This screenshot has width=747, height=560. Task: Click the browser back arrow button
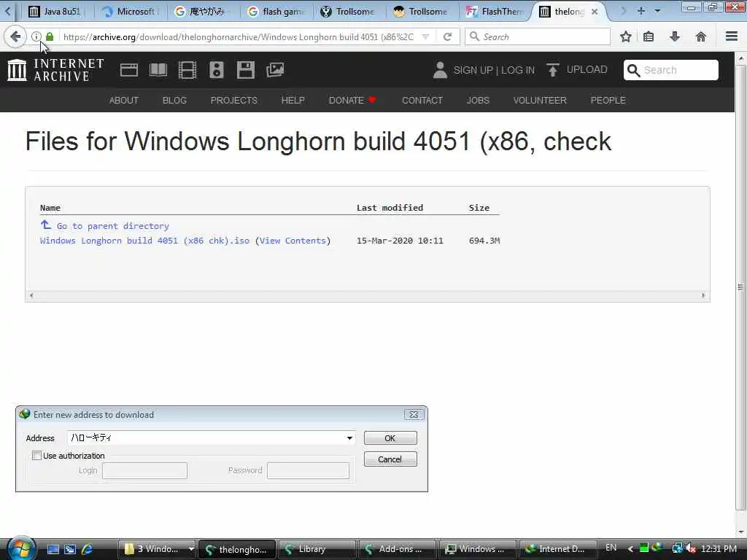(x=15, y=36)
